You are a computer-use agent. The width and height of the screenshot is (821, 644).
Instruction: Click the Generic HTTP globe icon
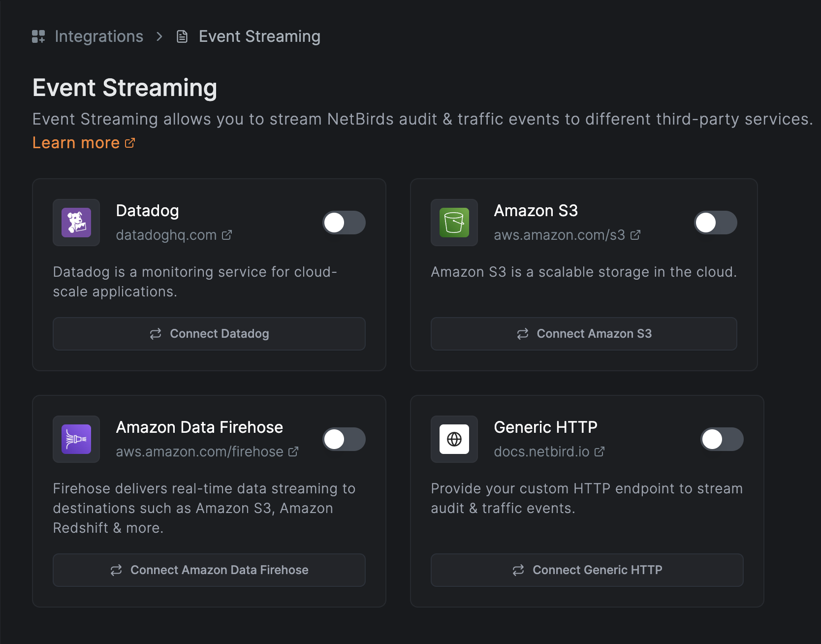pyautogui.click(x=454, y=439)
